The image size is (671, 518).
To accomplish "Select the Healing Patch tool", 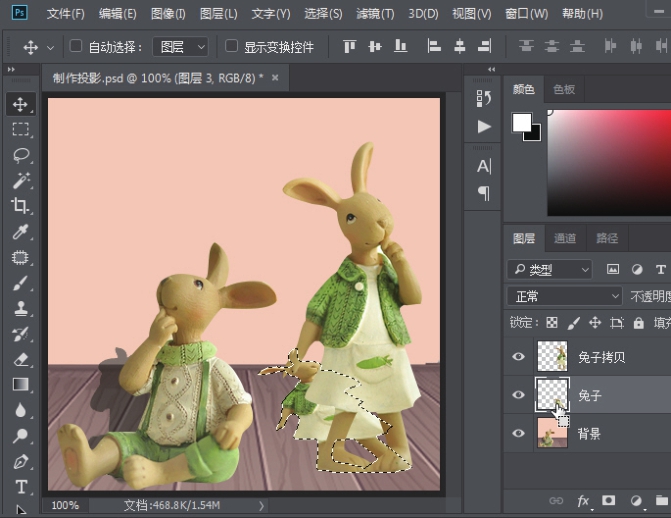I will point(20,257).
